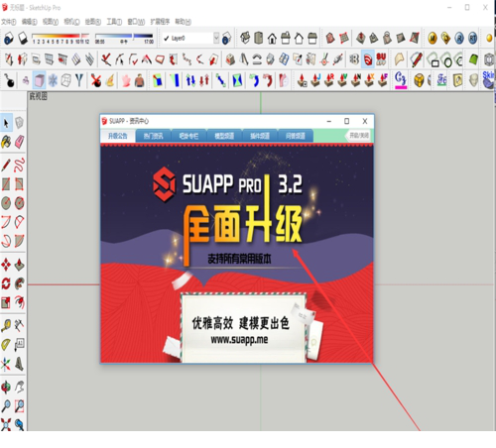
Task: Click the C3 curve plugin icon
Action: (401, 80)
